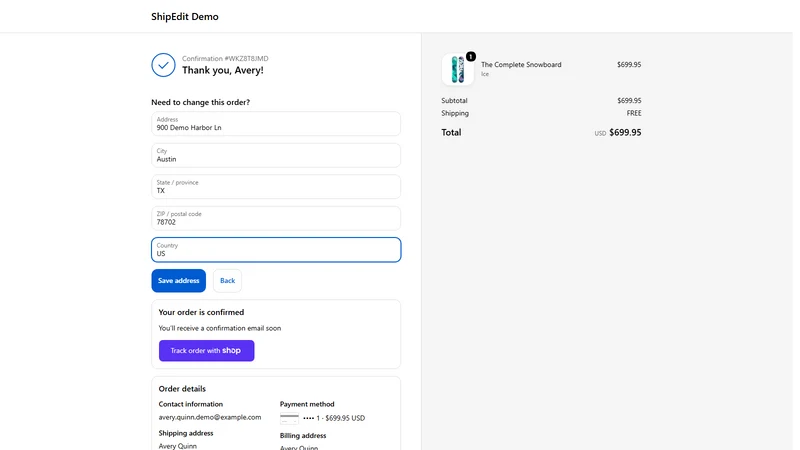Click the confirmation checkmark circle icon
800x450 pixels.
(163, 65)
